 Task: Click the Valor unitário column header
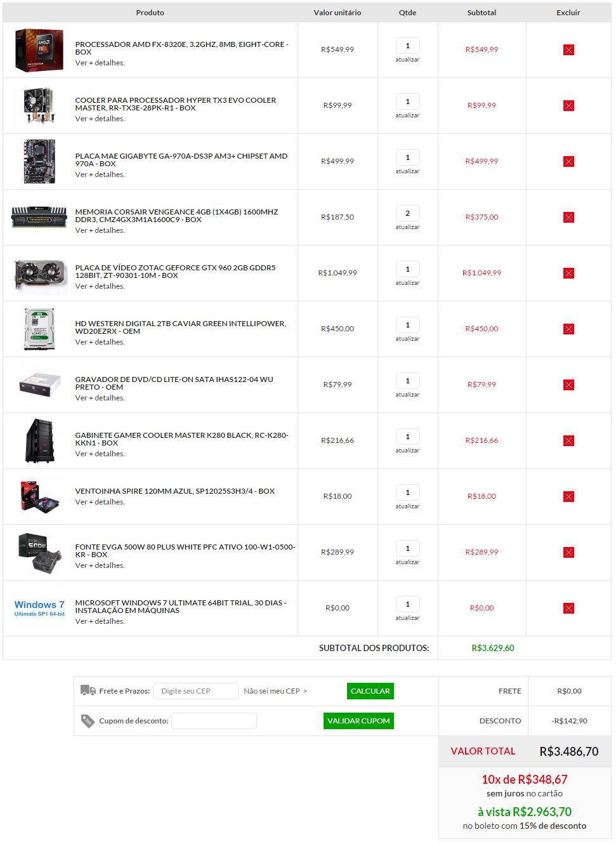[337, 13]
